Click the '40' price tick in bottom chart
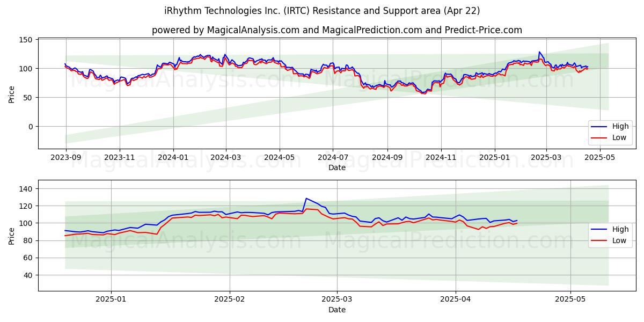The width and height of the screenshot is (644, 322). point(29,275)
